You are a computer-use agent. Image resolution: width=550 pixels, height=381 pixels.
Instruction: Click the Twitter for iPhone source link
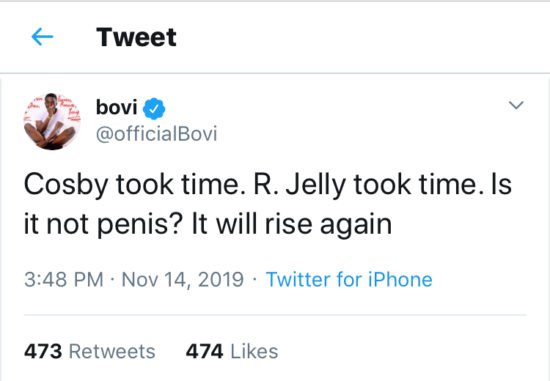(349, 280)
